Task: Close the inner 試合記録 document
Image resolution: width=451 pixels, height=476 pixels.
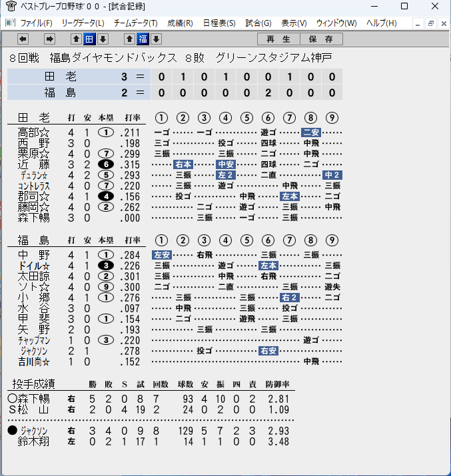Action: coord(444,23)
